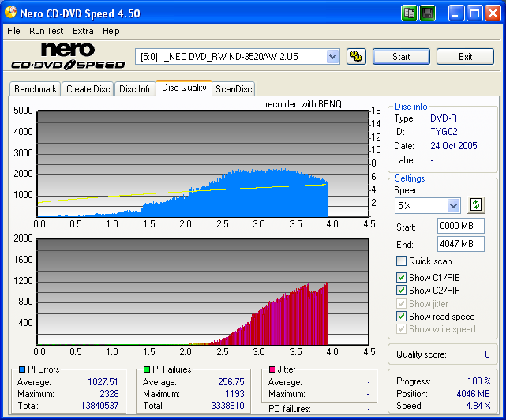Switch to the Disc Info tab
The height and width of the screenshot is (420, 506).
click(x=136, y=88)
